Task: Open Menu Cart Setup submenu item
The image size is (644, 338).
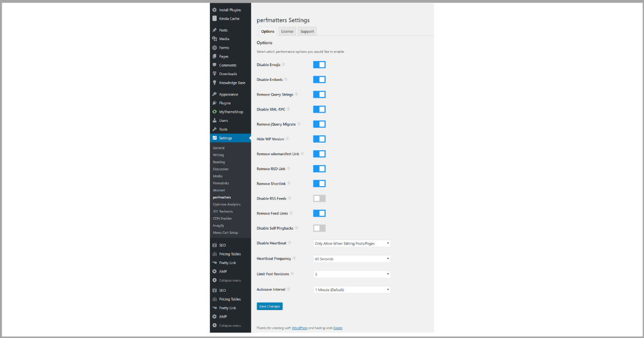Action: 225,232
